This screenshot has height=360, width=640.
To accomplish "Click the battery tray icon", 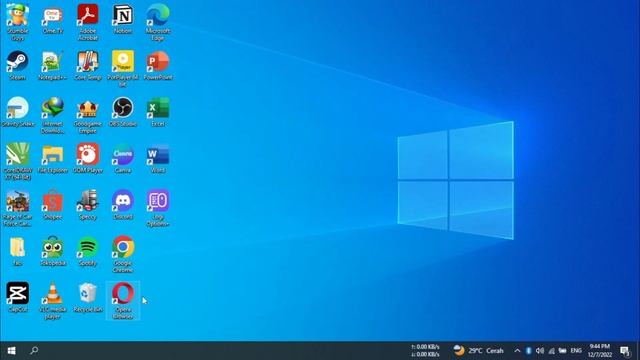I will click(x=562, y=351).
